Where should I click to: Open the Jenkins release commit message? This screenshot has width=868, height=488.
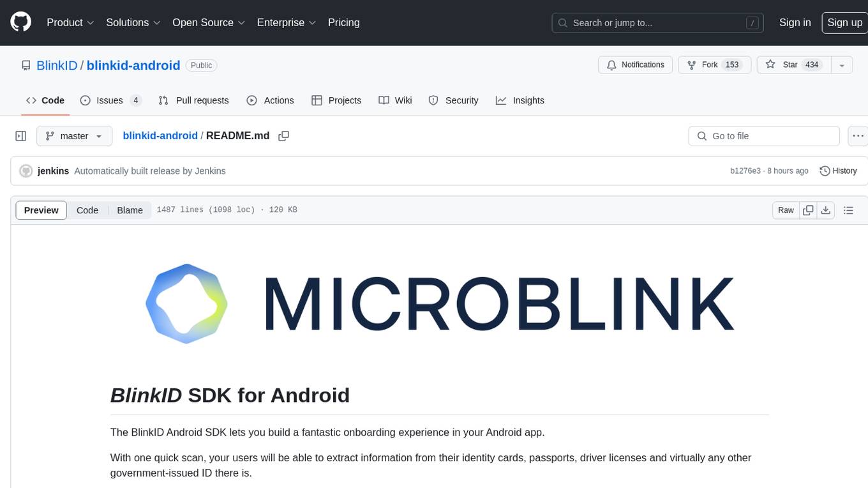pos(150,171)
